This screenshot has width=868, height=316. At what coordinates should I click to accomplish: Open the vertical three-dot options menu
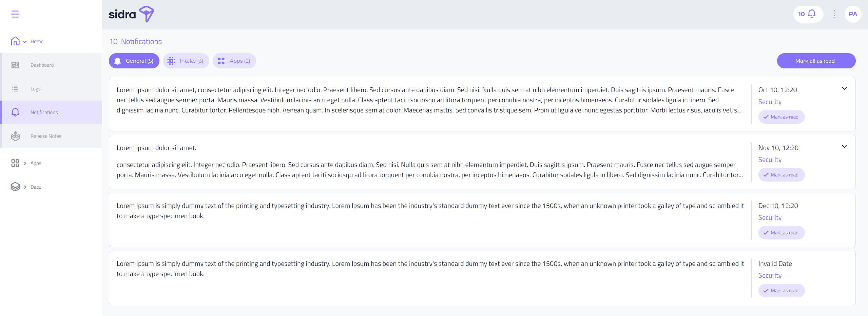point(834,14)
